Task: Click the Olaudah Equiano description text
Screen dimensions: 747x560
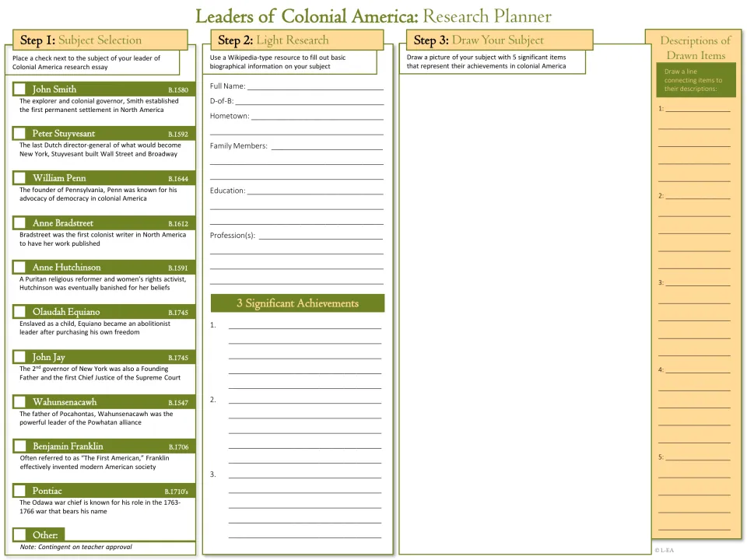Action: click(95, 327)
